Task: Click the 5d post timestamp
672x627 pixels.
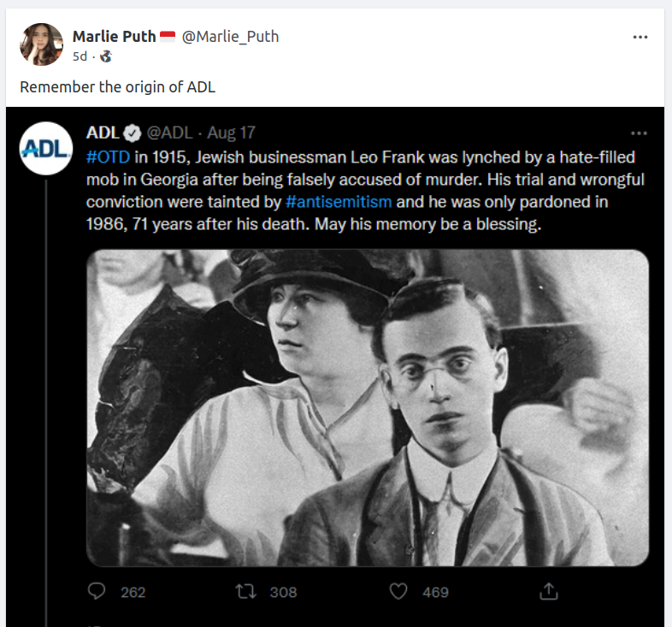Action: 80,56
